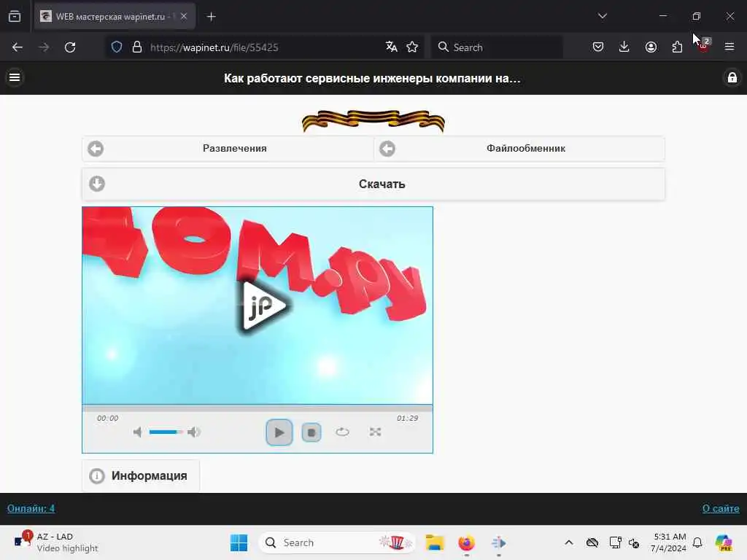Viewport: 747px width, 560px height.
Task: Switch the video to fullscreen
Action: (x=375, y=432)
